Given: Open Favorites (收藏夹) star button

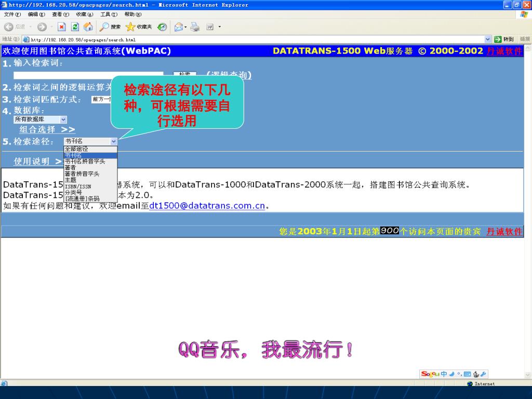Looking at the screenshot, I should pos(139,27).
